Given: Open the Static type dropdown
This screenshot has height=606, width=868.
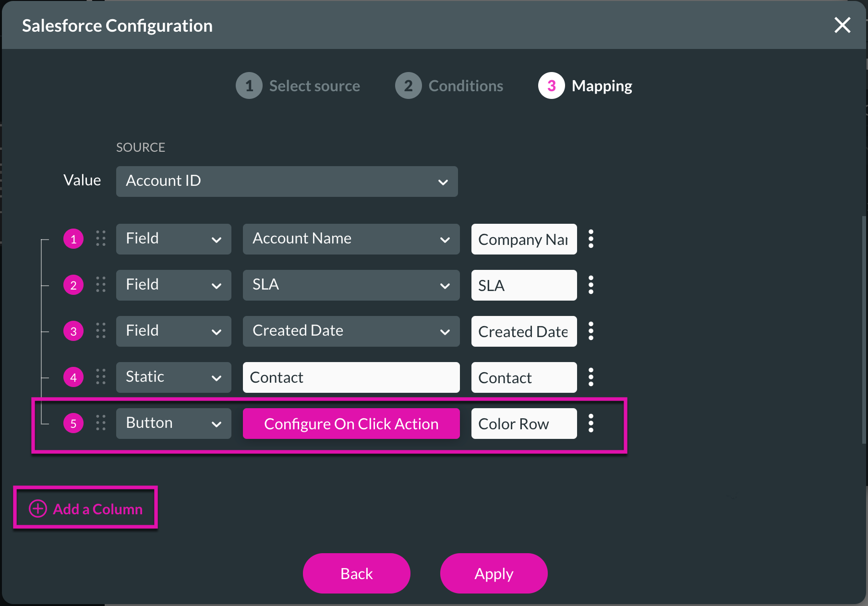Looking at the screenshot, I should [173, 377].
